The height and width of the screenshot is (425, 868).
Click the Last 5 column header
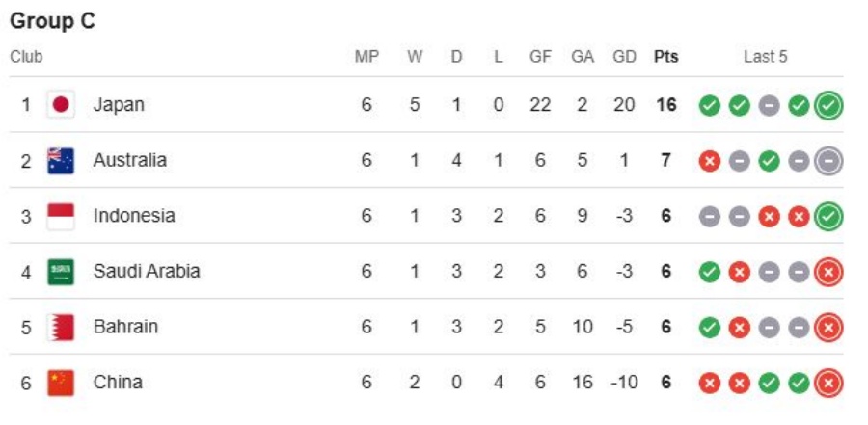(x=765, y=57)
